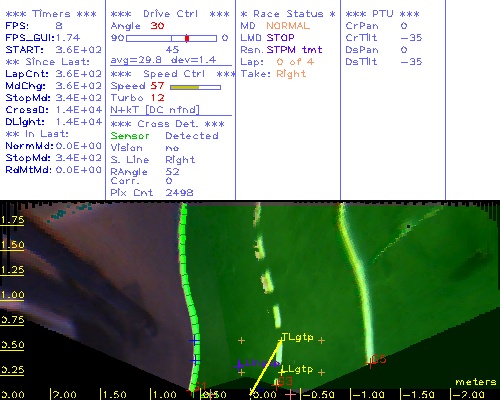Click the red marker on the angle bar
The width and height of the screenshot is (500, 400).
[x=187, y=38]
